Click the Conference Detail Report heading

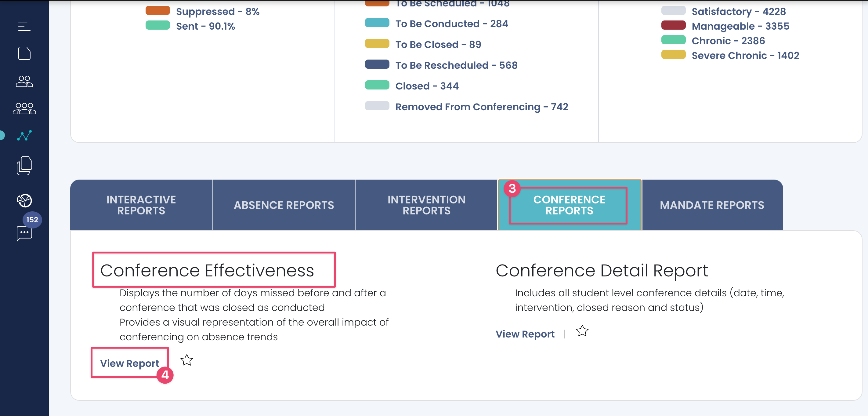point(602,271)
